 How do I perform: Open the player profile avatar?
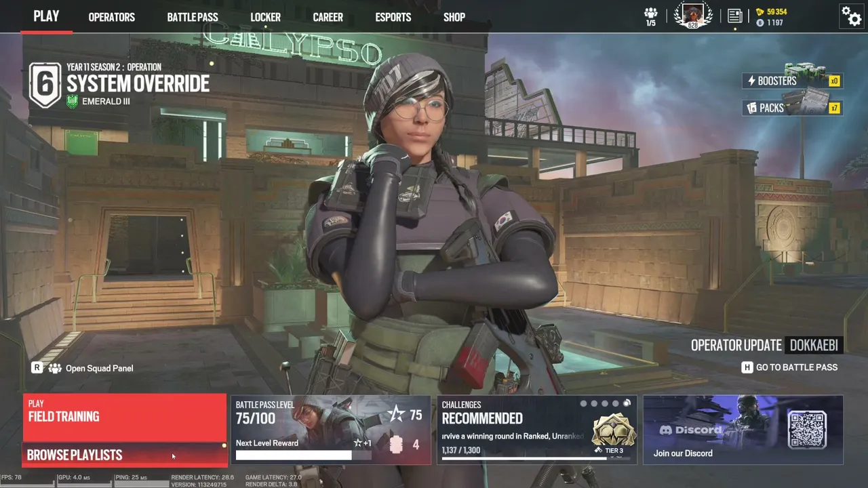pyautogui.click(x=692, y=14)
